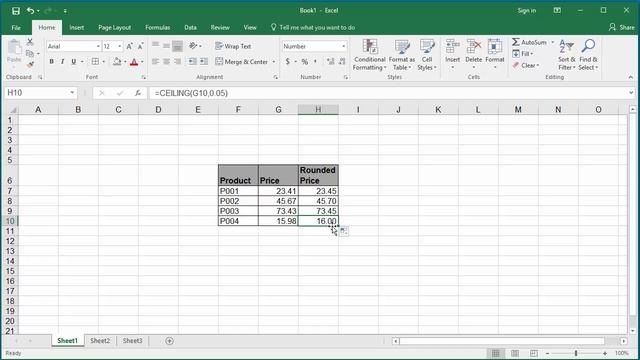Toggle Wrap Text
This screenshot has width=640, height=360.
(233, 46)
